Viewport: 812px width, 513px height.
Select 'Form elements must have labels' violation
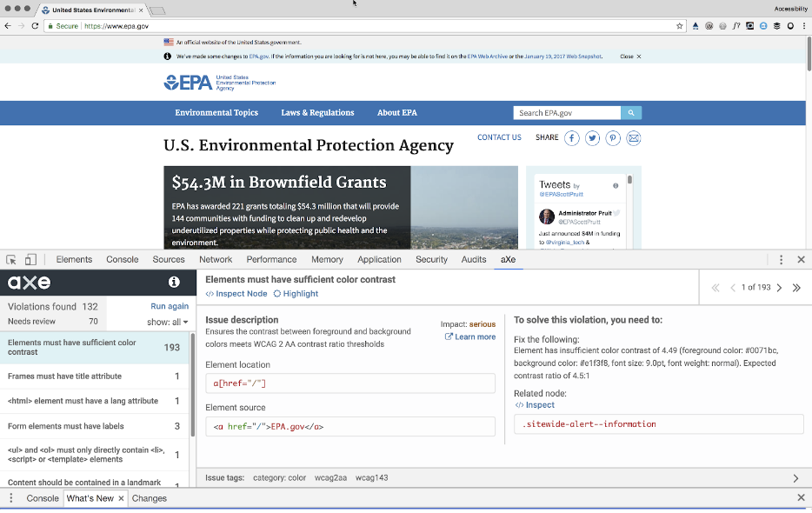pos(96,426)
